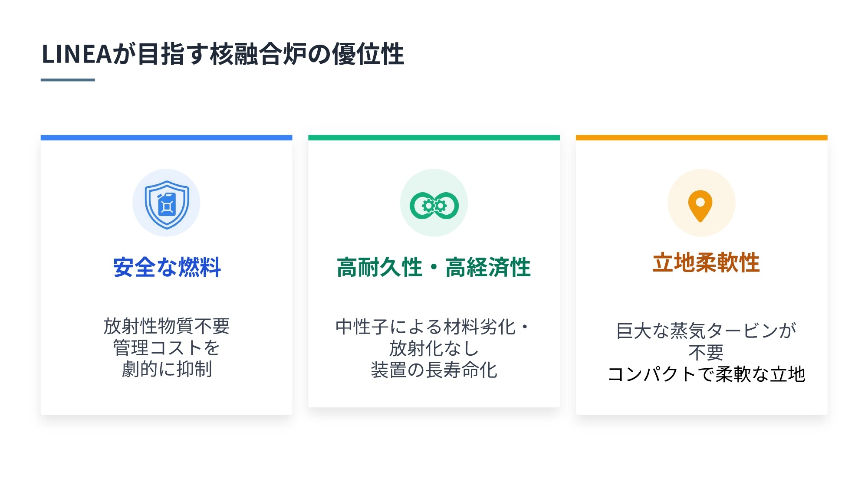Click the standalone 不要 line in the third card
This screenshot has height=488, width=868.
706,352
